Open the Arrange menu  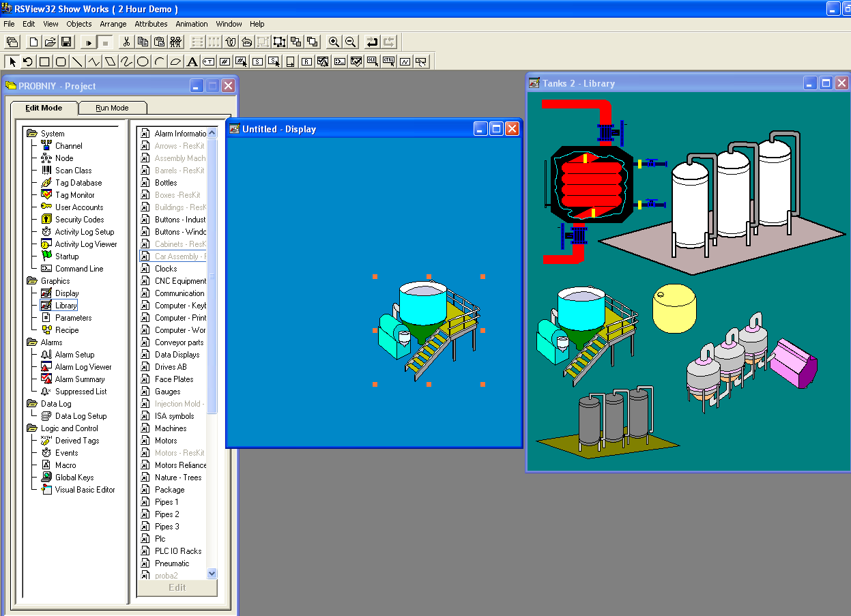point(113,24)
